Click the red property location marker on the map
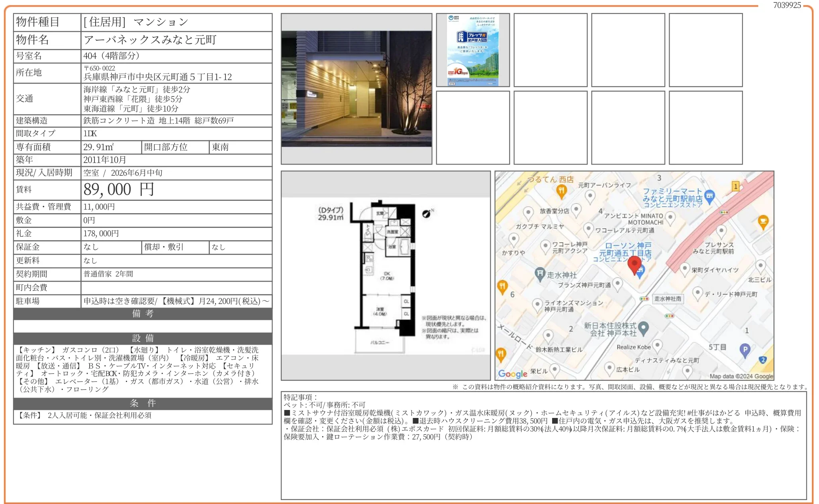819x504 pixels. click(x=635, y=262)
